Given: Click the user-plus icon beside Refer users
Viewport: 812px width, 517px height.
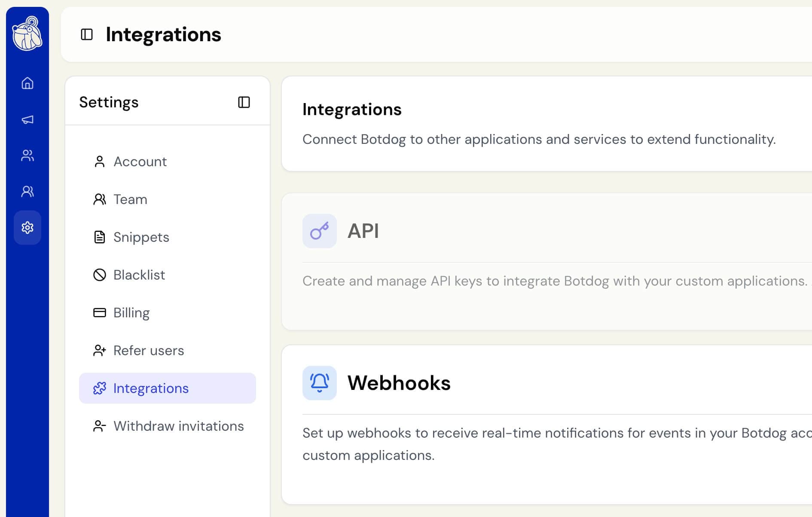Looking at the screenshot, I should (99, 350).
